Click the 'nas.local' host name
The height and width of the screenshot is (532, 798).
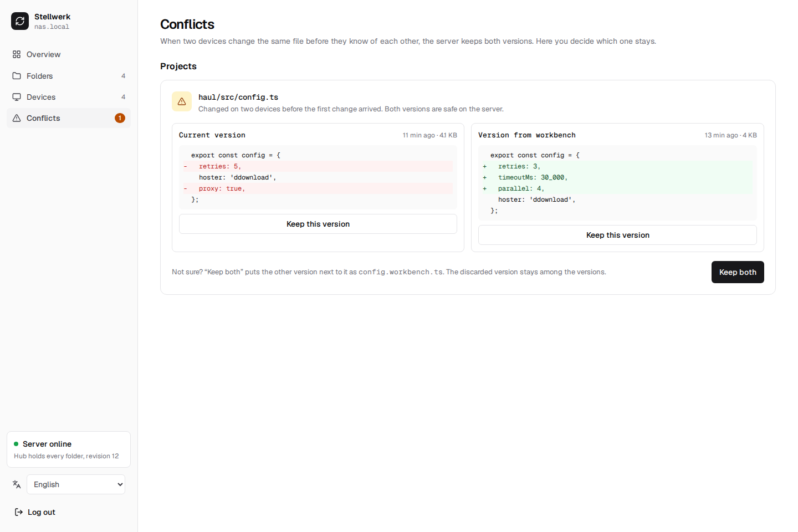(52, 27)
